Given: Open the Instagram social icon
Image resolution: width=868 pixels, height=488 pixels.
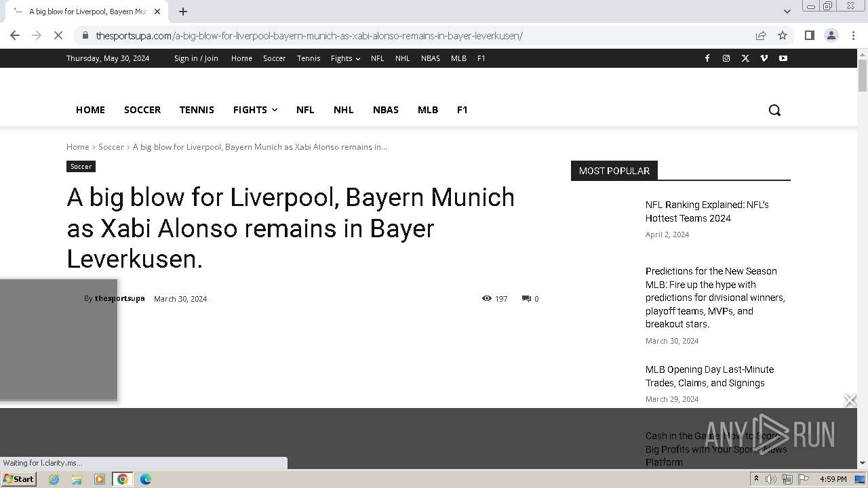Looking at the screenshot, I should coord(726,58).
